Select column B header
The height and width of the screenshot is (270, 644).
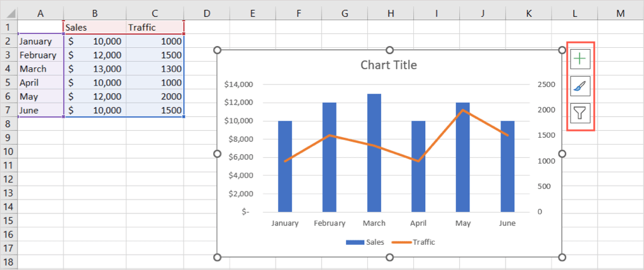(x=94, y=13)
